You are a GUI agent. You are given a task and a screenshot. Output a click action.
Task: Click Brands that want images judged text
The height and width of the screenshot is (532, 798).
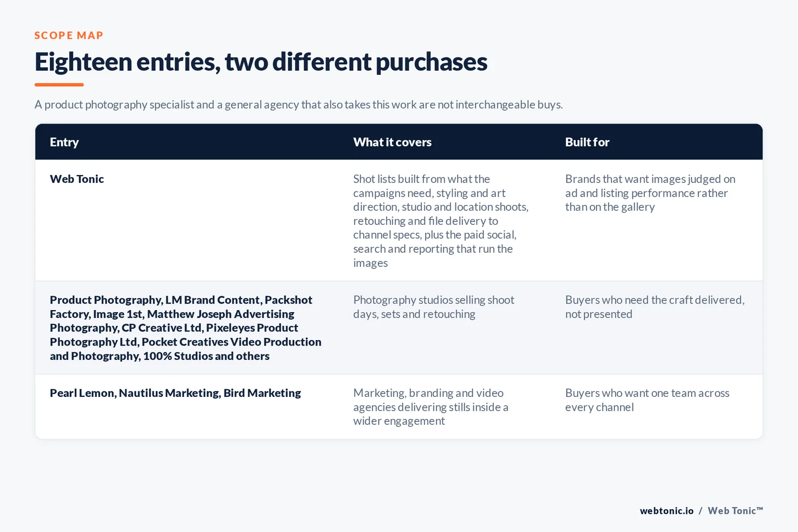click(650, 193)
